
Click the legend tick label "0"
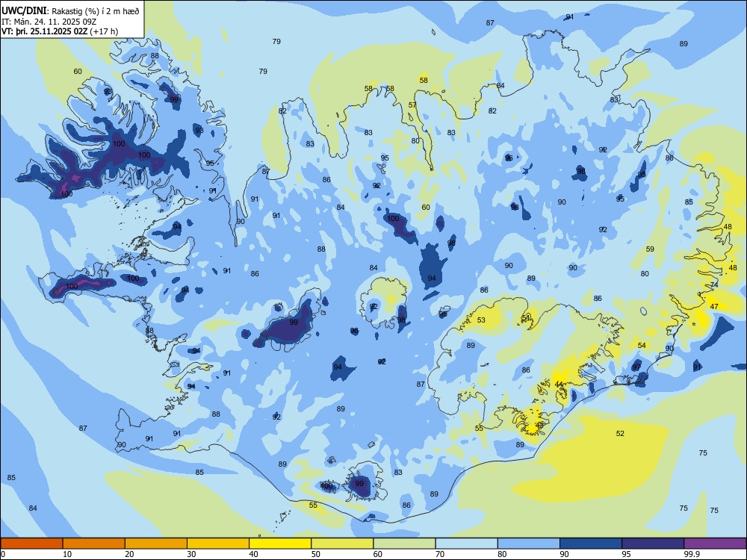tap(3, 554)
